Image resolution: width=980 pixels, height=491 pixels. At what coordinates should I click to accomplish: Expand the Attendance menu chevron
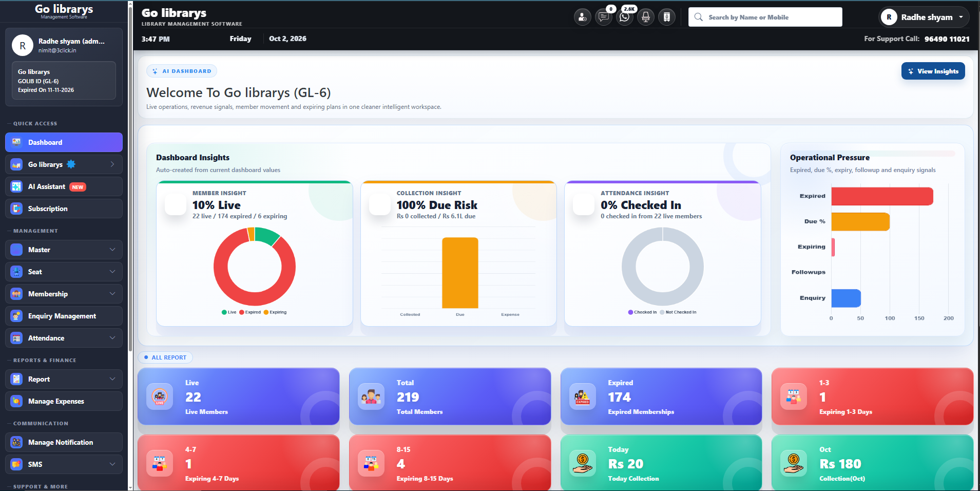coord(112,338)
